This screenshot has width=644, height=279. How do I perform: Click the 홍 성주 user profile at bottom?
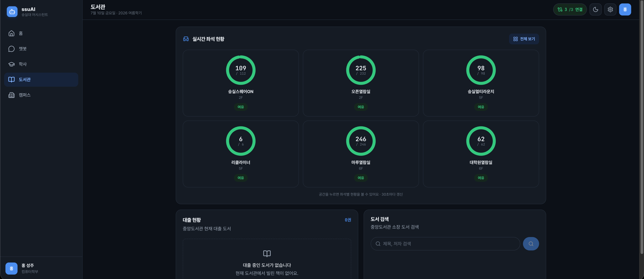point(41,268)
